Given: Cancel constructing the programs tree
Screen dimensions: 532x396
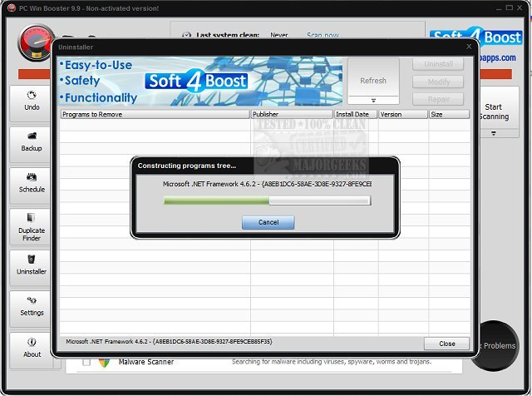Looking at the screenshot, I should (268, 222).
